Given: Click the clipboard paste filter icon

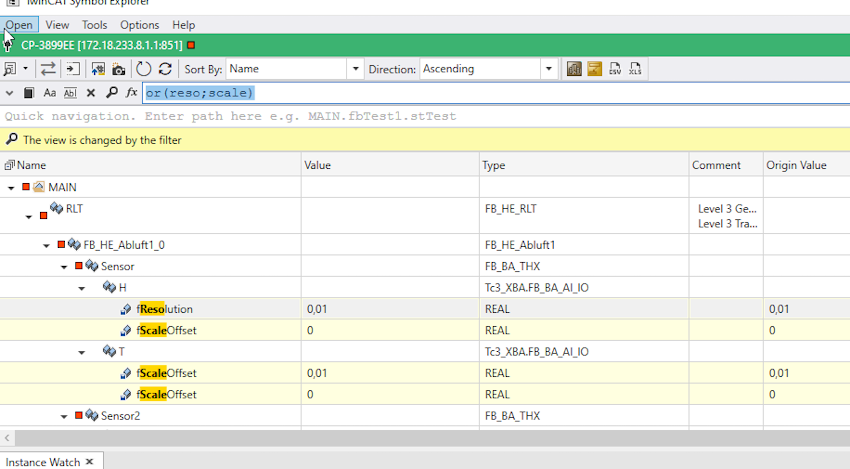Looking at the screenshot, I should (x=29, y=93).
